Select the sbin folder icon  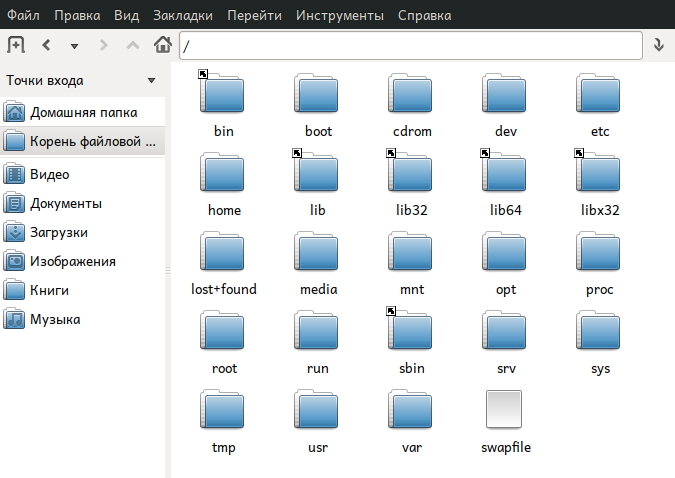(410, 330)
